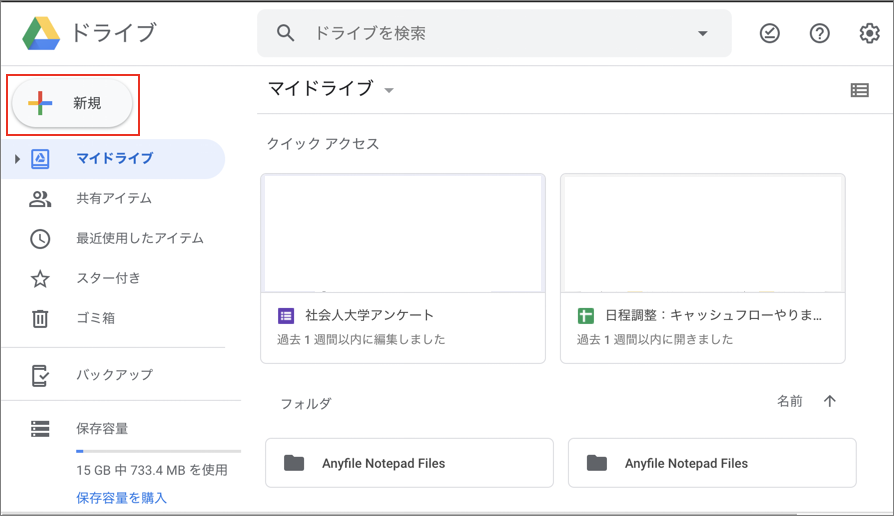Click in the ドライブを検索 search field
The width and height of the screenshot is (894, 516).
click(x=494, y=33)
